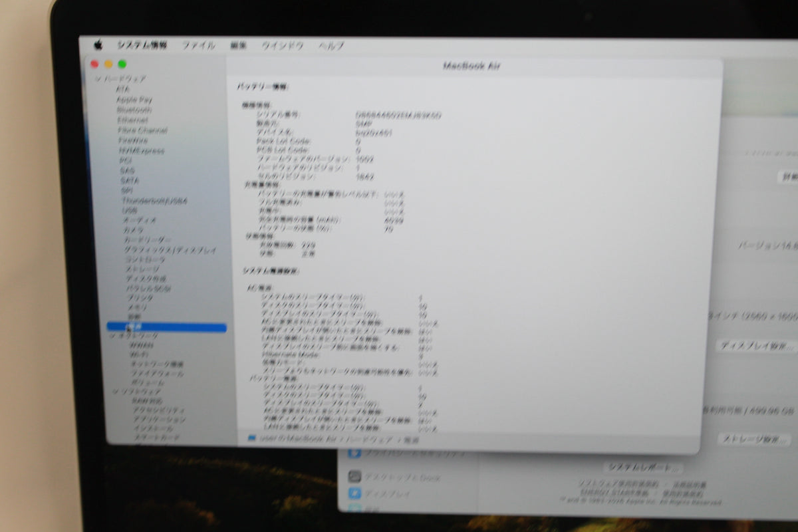Screen dimensions: 798x532
Task: Click ハードウェア in the bottom path bar
Action: pyautogui.click(x=371, y=440)
